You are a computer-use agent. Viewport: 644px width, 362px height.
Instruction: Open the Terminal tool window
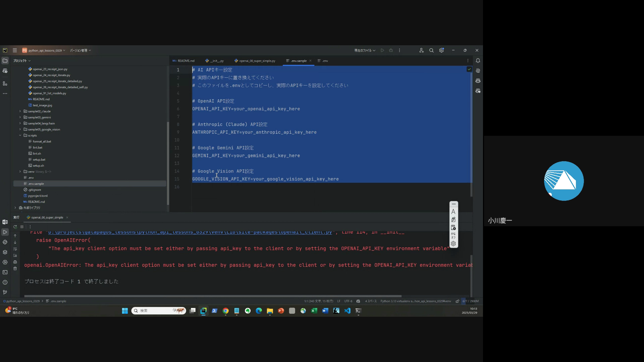coord(5,272)
